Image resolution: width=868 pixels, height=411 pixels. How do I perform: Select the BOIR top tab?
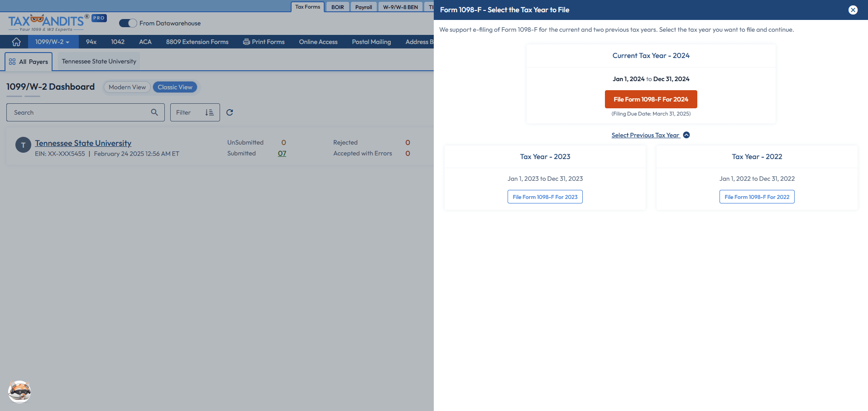coord(338,7)
